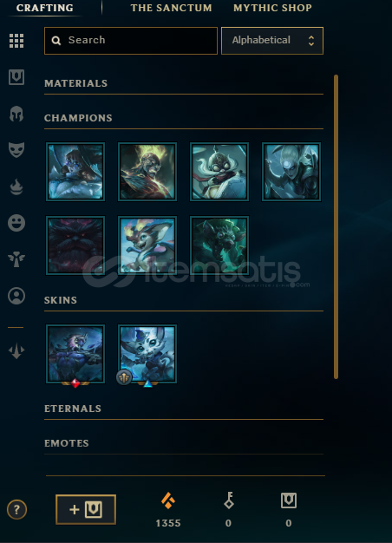This screenshot has width=392, height=543.
Task: Filter loot by chests icon in sidebar
Action: click(16, 77)
